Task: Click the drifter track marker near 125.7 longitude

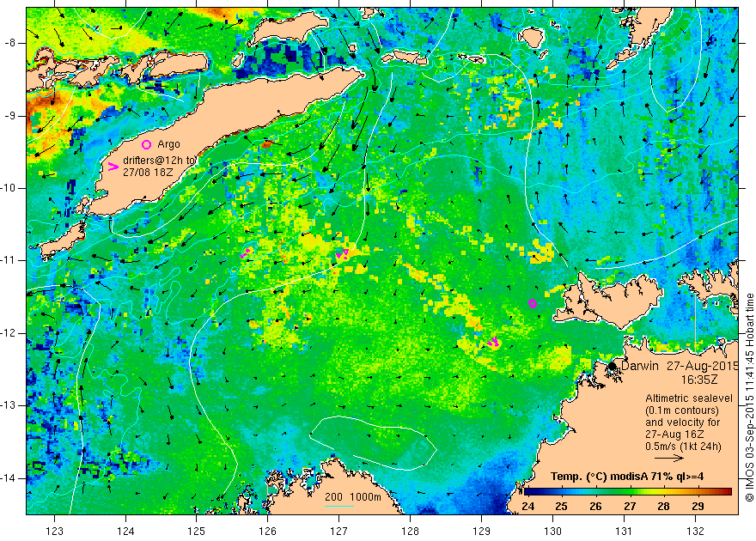Action: [x=247, y=252]
